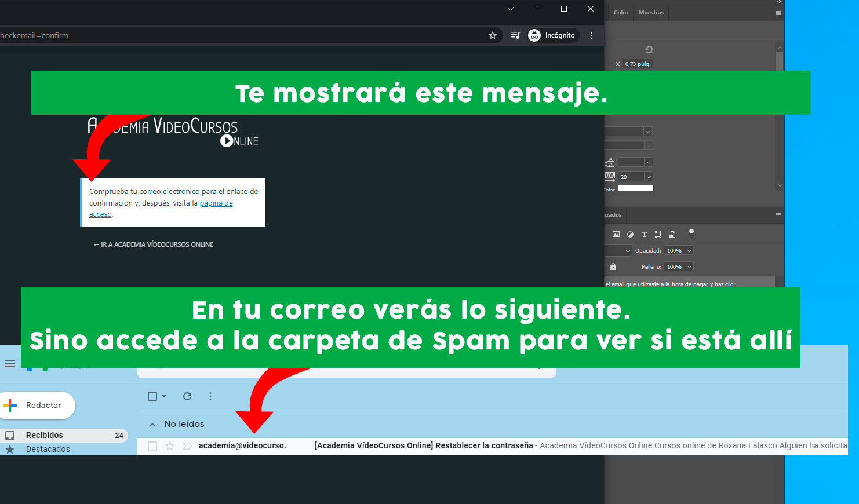Open the layers panel flyout menu
The height and width of the screenshot is (504, 859).
point(778,215)
